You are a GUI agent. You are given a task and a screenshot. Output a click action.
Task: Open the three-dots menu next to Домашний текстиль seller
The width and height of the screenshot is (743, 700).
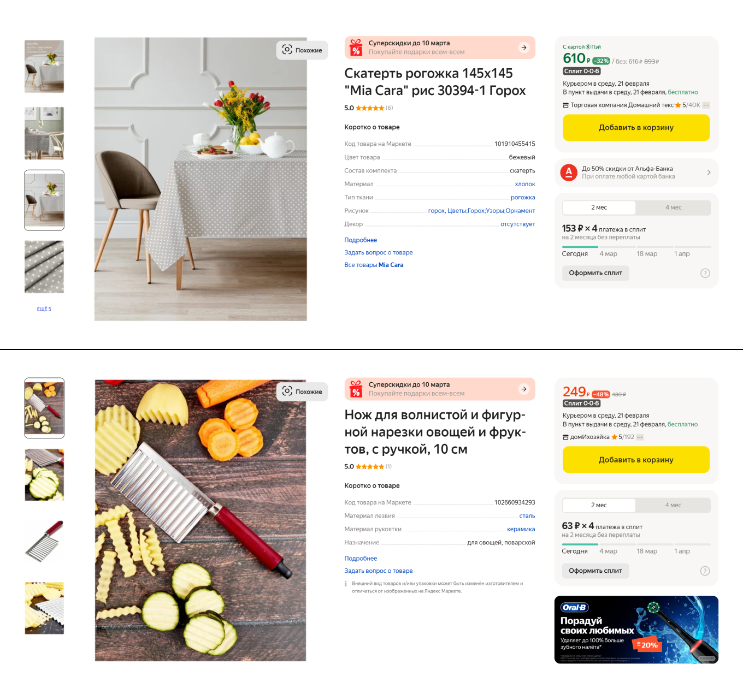click(706, 105)
